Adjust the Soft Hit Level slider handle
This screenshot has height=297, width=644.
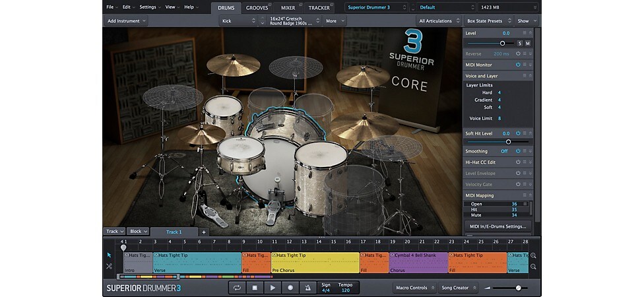click(x=508, y=142)
